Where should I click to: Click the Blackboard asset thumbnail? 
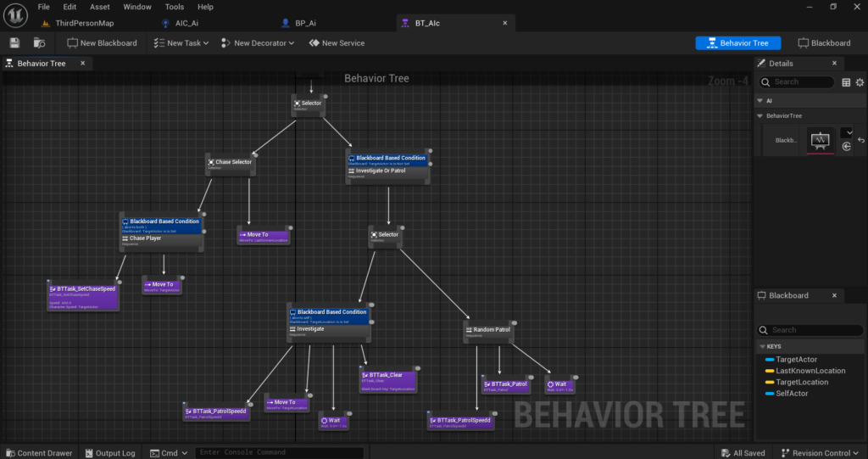point(820,140)
